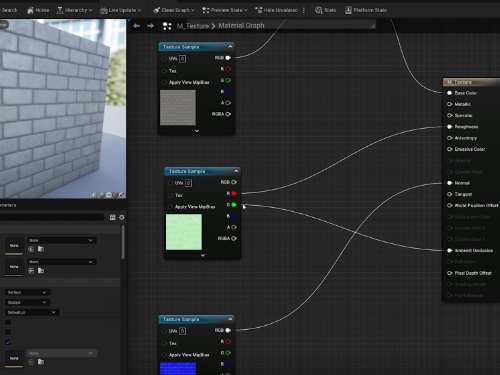Click the Home toolbar icon
The height and width of the screenshot is (375, 500).
coord(38,10)
